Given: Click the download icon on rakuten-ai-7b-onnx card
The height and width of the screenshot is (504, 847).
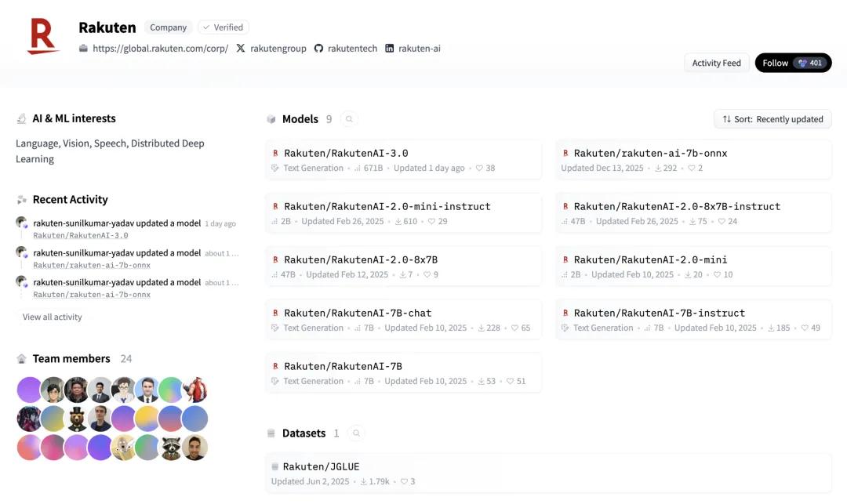Looking at the screenshot, I should pyautogui.click(x=658, y=169).
